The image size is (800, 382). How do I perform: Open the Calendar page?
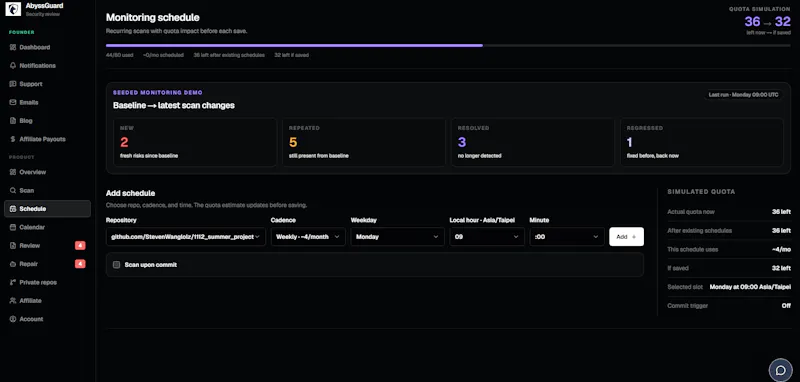47,227
